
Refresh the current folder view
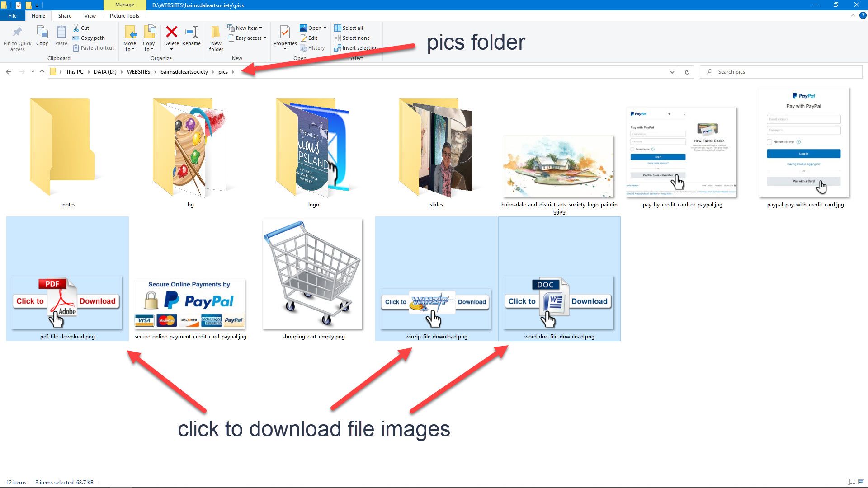coord(687,72)
